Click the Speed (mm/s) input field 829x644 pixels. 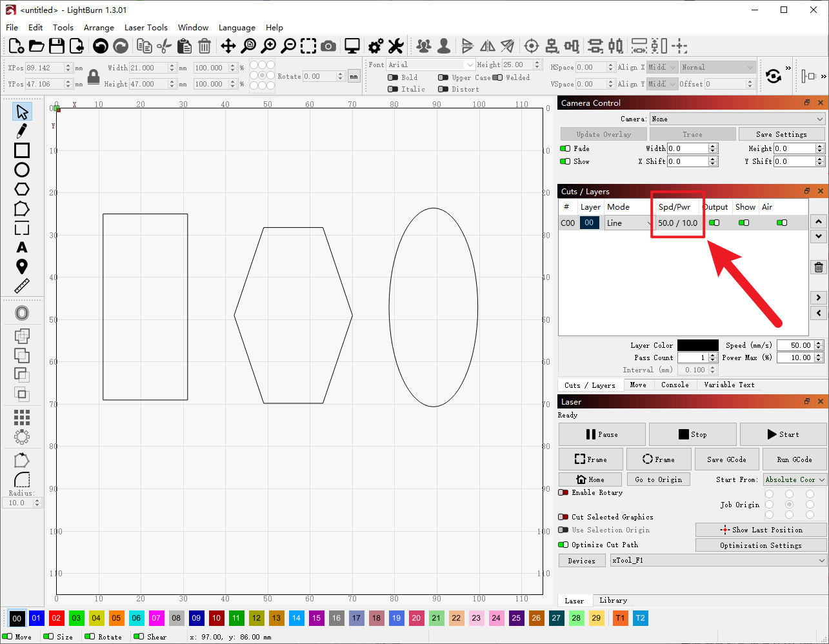point(796,345)
